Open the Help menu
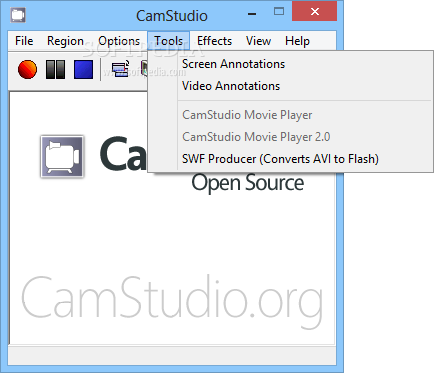 (297, 41)
